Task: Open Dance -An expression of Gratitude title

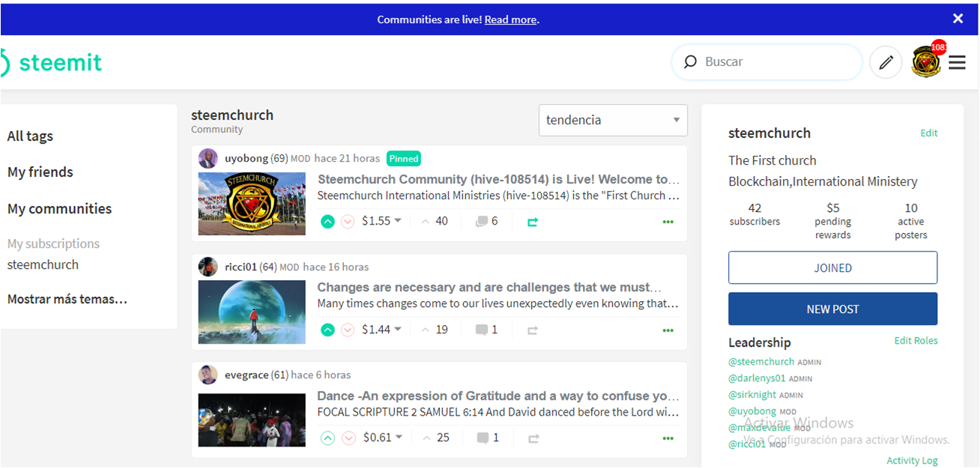Action: tap(498, 396)
